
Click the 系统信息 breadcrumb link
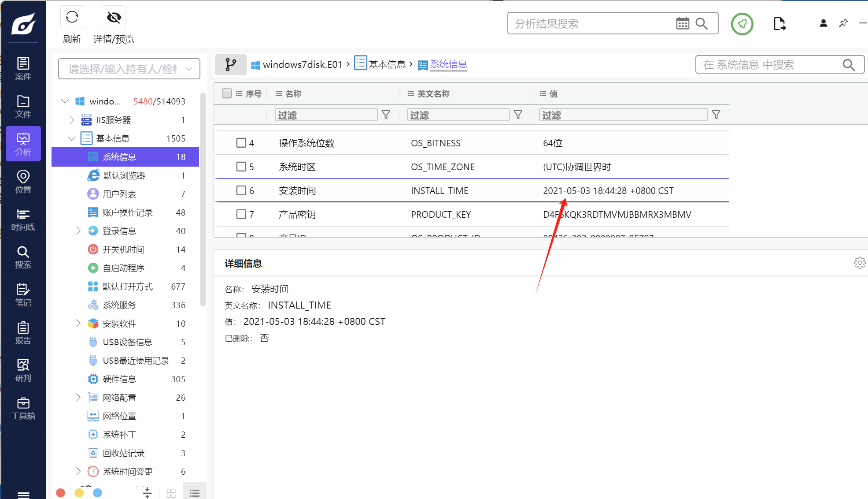pos(448,65)
